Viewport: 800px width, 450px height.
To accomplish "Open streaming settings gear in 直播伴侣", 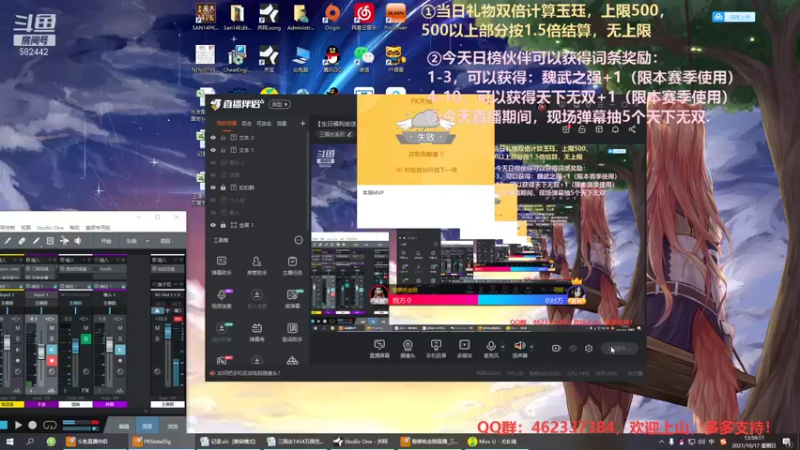I will (x=589, y=348).
